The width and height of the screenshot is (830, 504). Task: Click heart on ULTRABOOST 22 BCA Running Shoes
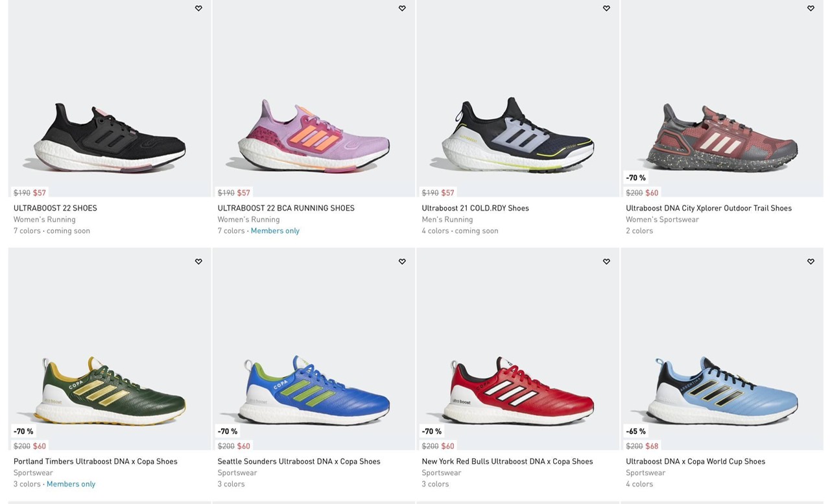[x=402, y=8]
